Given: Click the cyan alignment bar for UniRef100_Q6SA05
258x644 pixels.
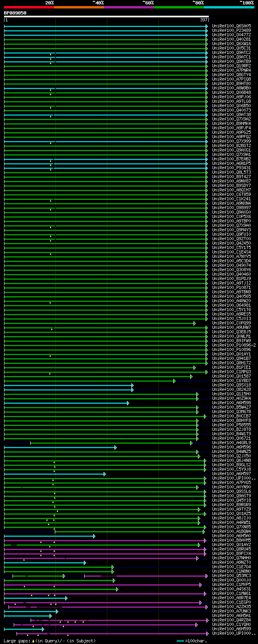Looking at the screenshot, I should 106,26.
